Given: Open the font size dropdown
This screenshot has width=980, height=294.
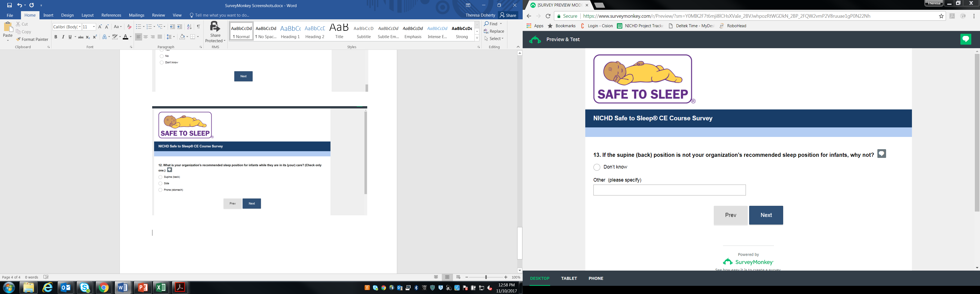Looking at the screenshot, I should coord(94,27).
